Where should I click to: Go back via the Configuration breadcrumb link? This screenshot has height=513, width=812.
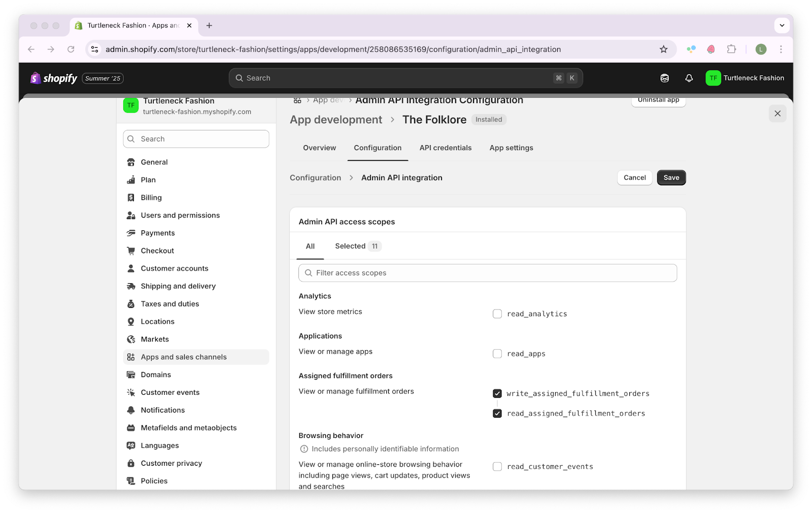[315, 178]
